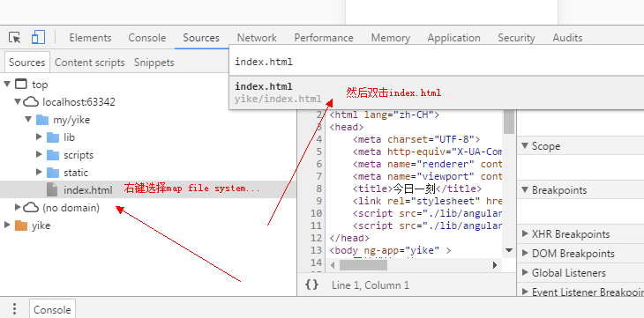Open the drawer three-dot menu
The image size is (644, 318).
click(14, 309)
